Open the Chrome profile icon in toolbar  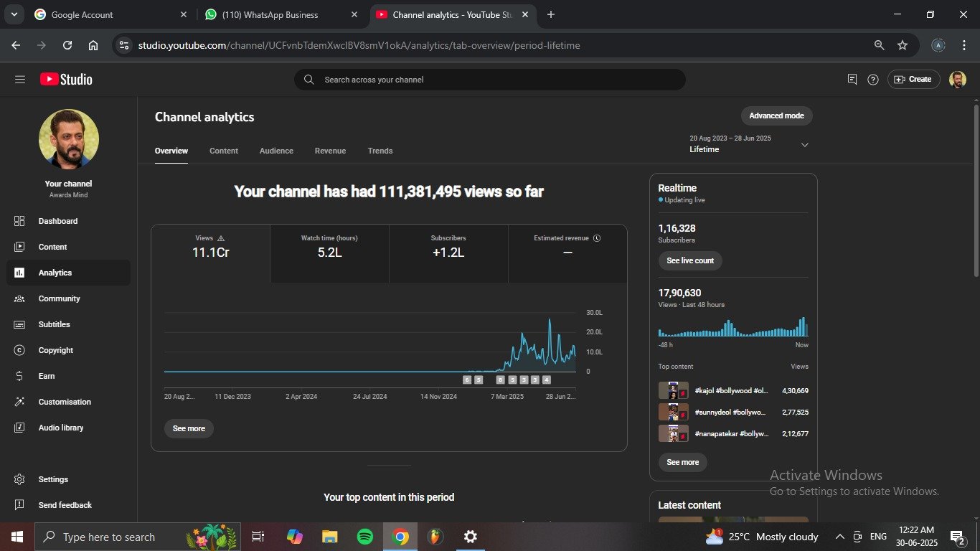pyautogui.click(x=938, y=45)
